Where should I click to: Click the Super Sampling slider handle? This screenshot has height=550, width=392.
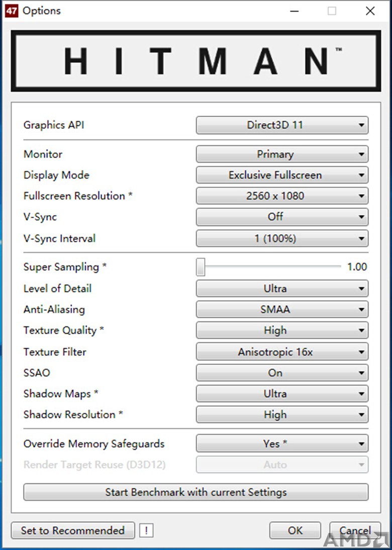[x=201, y=267]
